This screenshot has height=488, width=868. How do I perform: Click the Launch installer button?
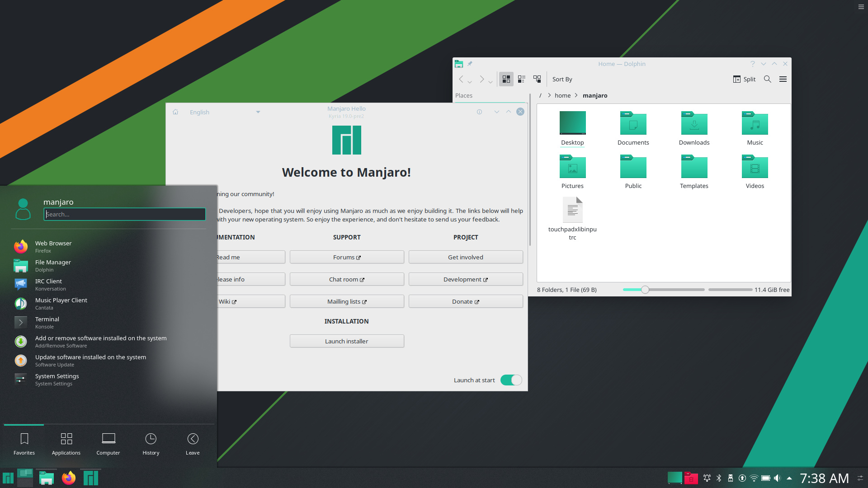tap(346, 340)
